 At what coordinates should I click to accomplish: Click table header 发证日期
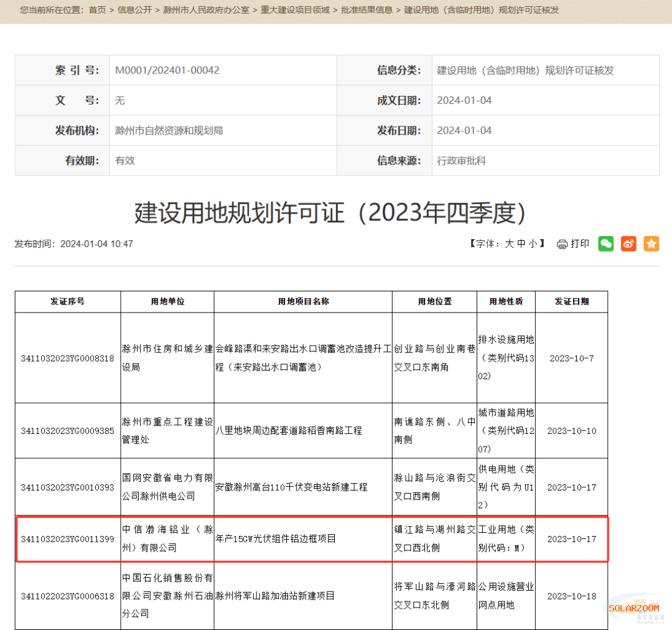pos(572,301)
